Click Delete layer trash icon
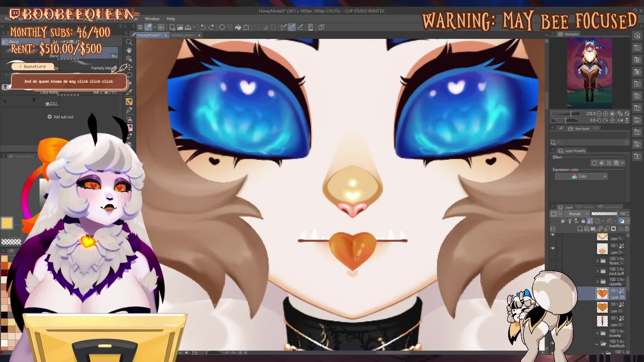The image size is (644, 362). (x=627, y=229)
